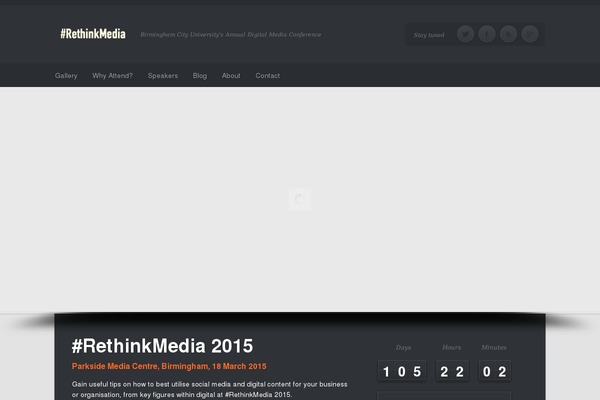
Task: Click the 'Minutes' countdown label
Action: (x=494, y=348)
